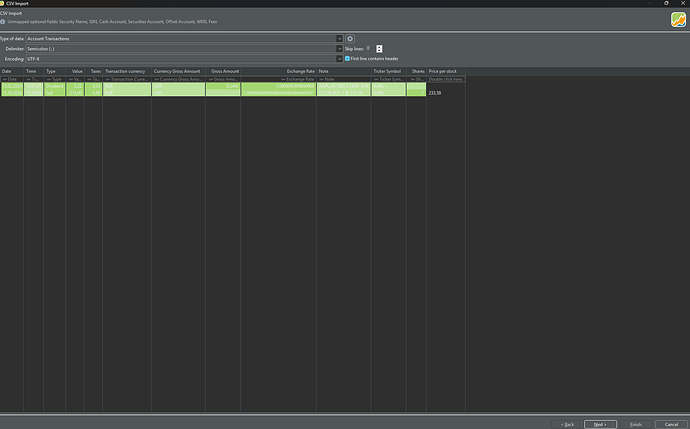
Task: Click the Next button
Action: (x=600, y=423)
